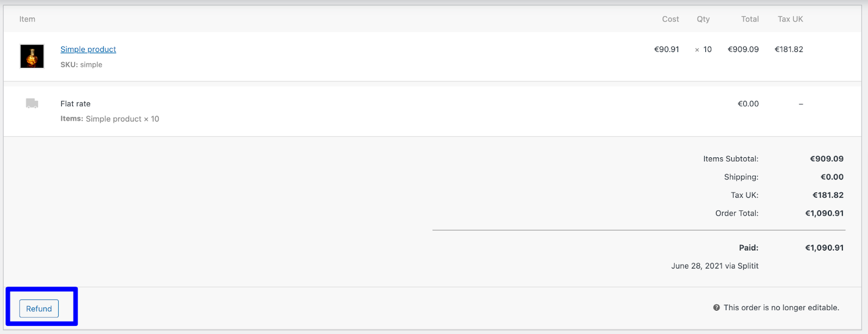Click the Refund button
The width and height of the screenshot is (868, 334).
click(39, 309)
